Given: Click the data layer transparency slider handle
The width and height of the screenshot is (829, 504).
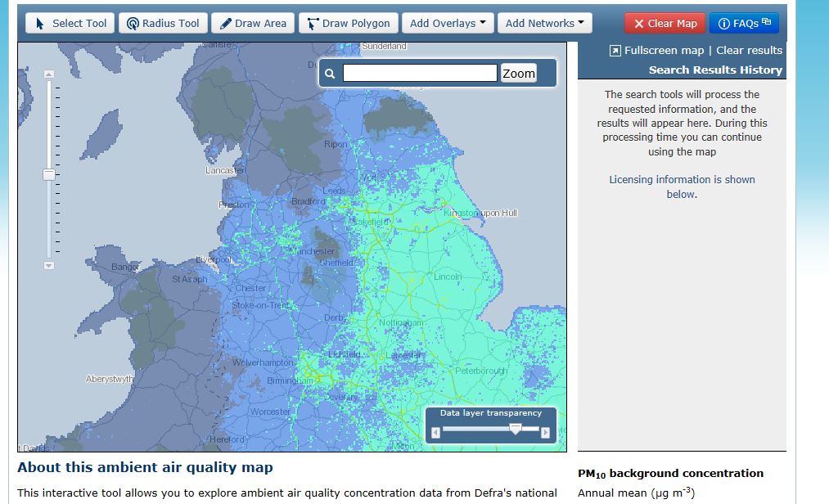Looking at the screenshot, I should (515, 429).
